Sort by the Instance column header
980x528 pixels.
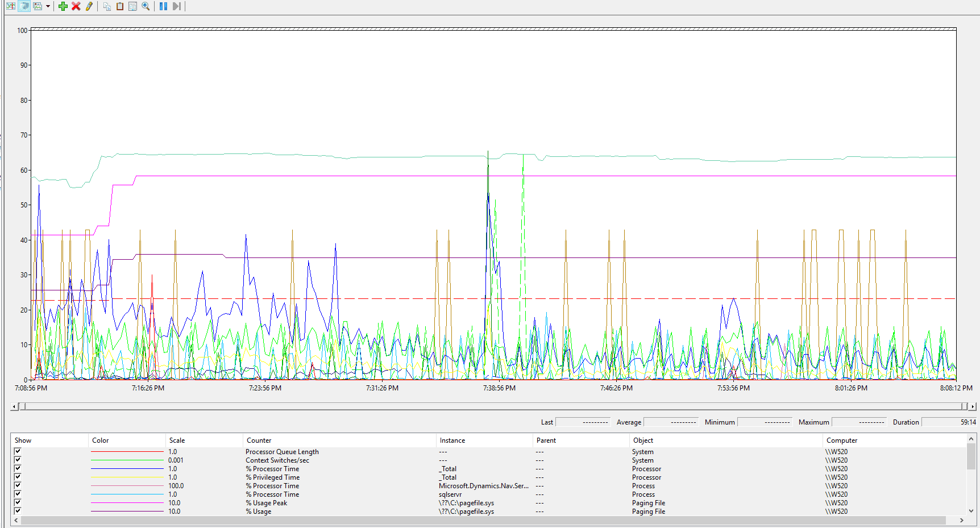484,440
